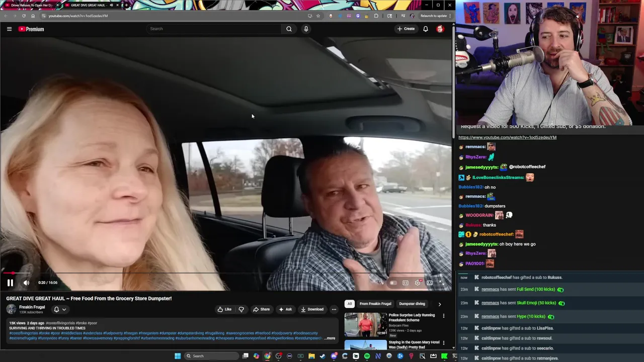Download the video
The width and height of the screenshot is (644, 362).
point(312,309)
